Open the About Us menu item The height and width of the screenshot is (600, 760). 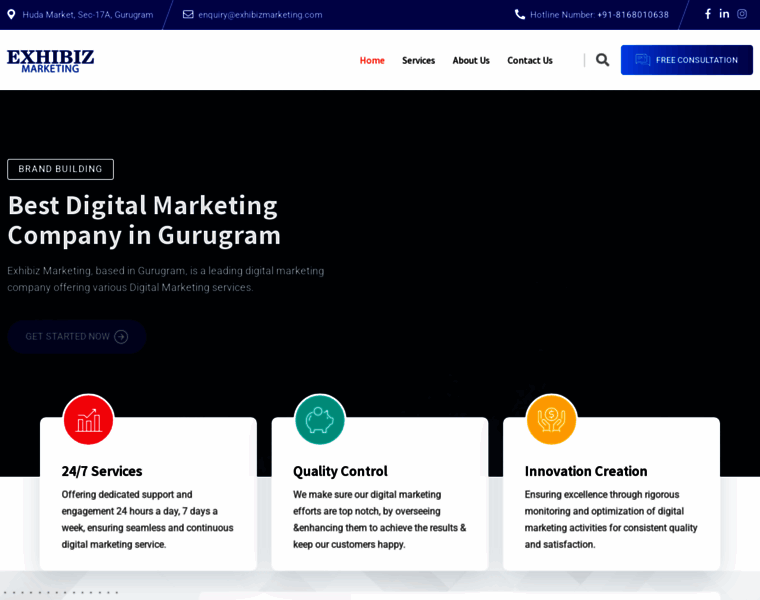coord(471,61)
